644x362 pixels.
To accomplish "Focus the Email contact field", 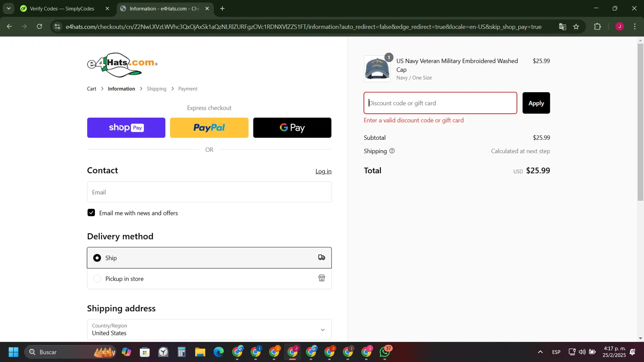I will coord(209,192).
